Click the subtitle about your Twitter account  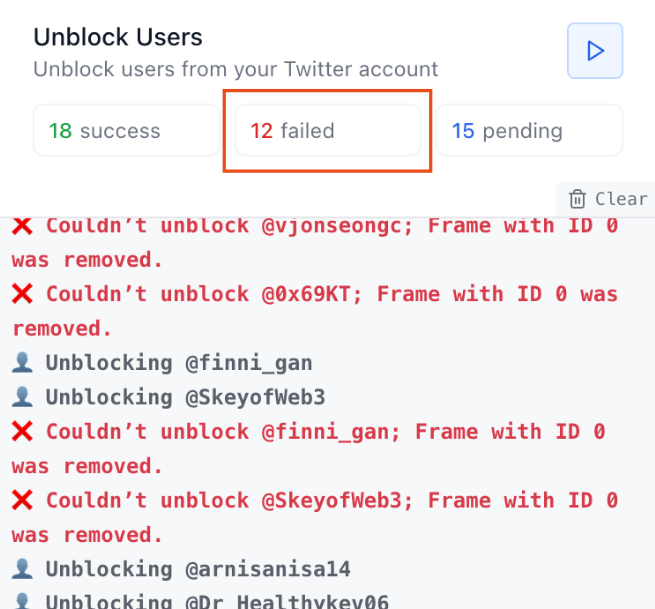(x=236, y=70)
